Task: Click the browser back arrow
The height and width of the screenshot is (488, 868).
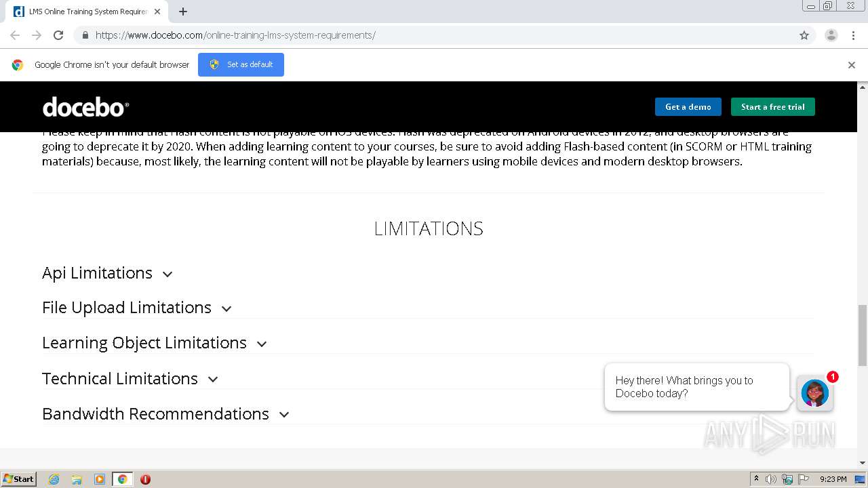Action: tap(15, 35)
